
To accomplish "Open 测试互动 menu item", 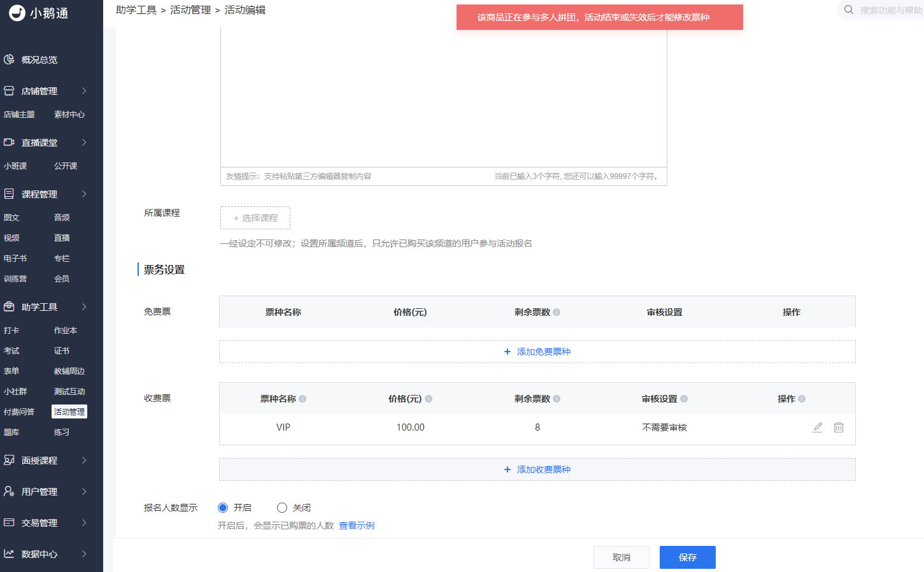I will [x=69, y=391].
